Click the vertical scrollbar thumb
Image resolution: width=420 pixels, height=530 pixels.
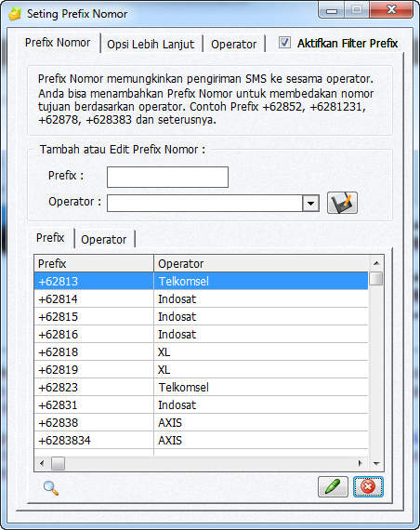tap(376, 279)
